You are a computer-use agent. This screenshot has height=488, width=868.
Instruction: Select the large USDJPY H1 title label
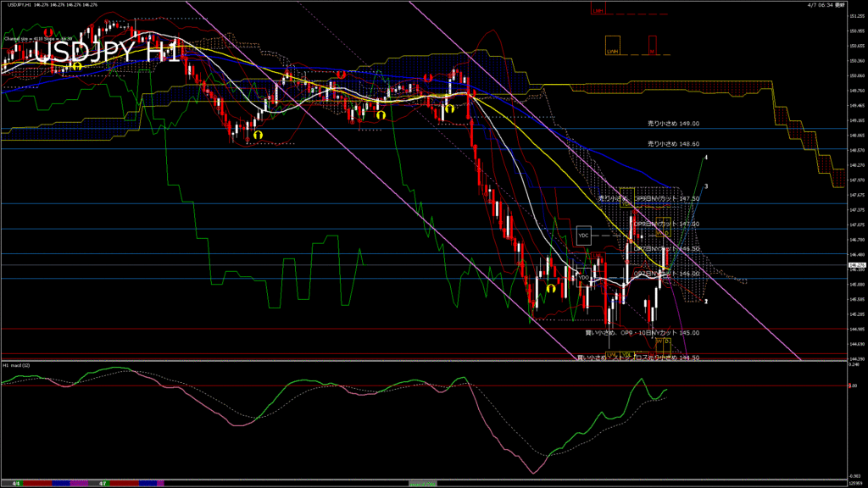106,53
